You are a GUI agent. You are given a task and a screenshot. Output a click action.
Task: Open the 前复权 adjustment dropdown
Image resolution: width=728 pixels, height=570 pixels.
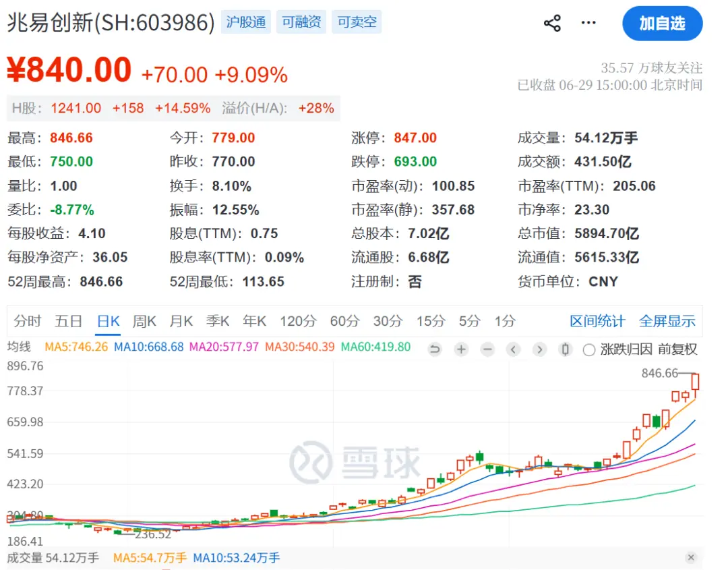(677, 349)
